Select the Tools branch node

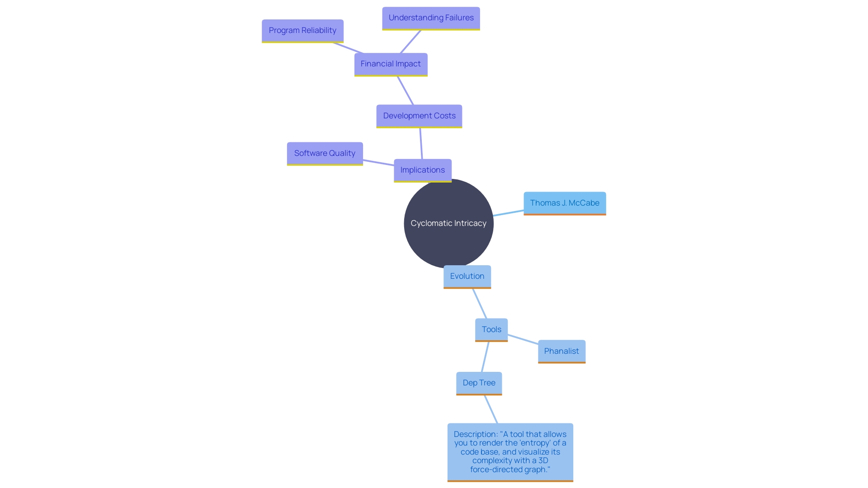(x=491, y=329)
